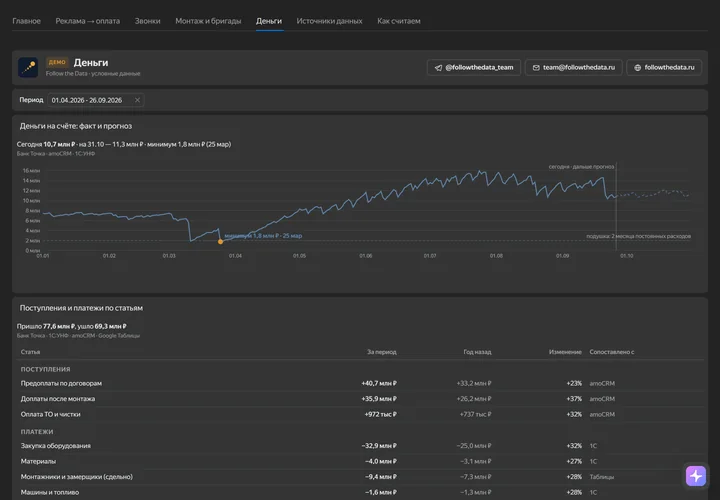The image size is (720, 500).
Task: Switch to the Реклама → оплата tab
Action: click(x=88, y=21)
